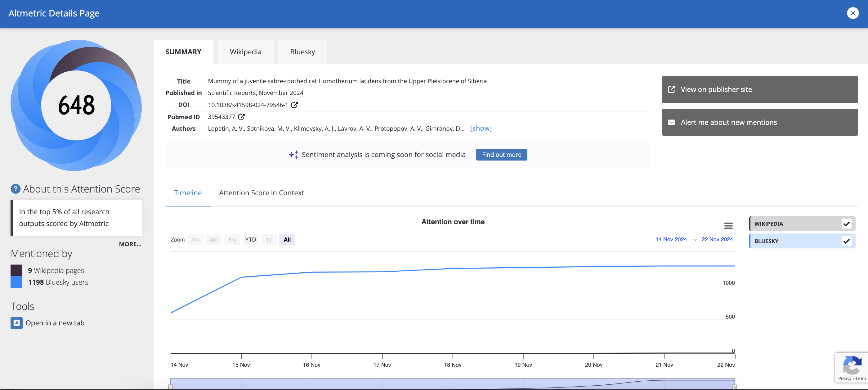Switch to the Bluesky tab
Image resolution: width=868 pixels, height=390 pixels.
302,52
